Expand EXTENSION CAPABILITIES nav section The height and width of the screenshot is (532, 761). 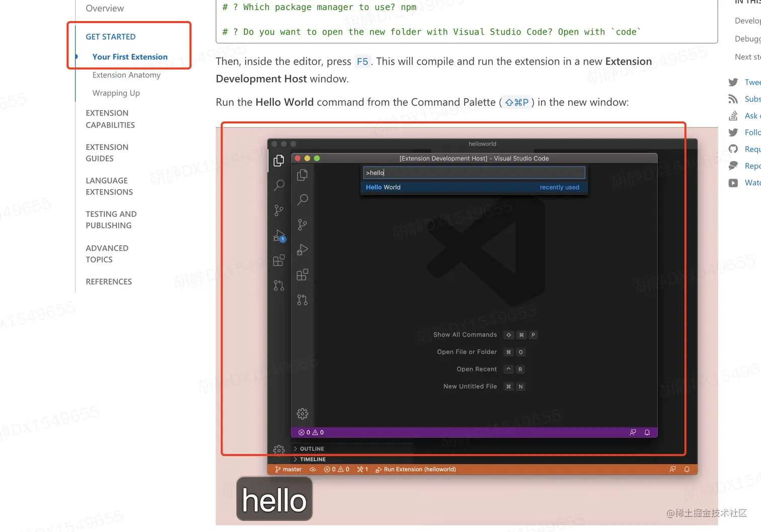[x=110, y=119]
